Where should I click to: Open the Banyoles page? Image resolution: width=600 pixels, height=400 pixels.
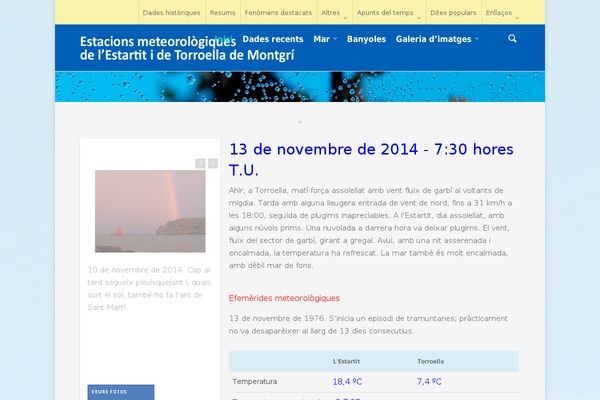pos(366,39)
